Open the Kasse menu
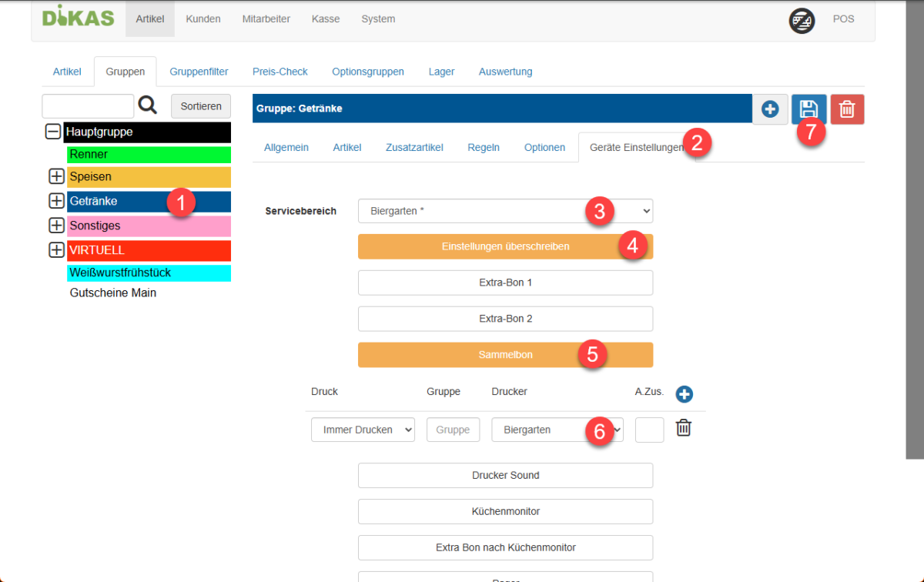The width and height of the screenshot is (924, 582). (x=326, y=19)
